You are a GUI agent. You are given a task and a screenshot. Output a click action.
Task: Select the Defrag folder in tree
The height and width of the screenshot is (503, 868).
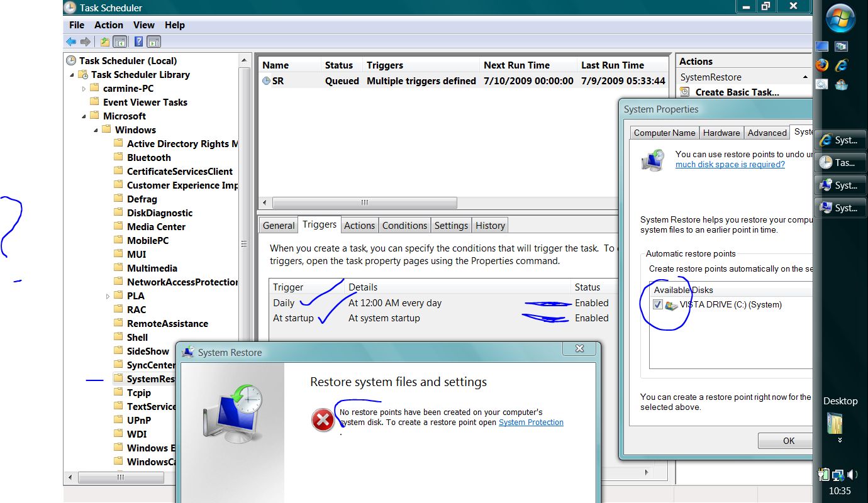click(x=142, y=199)
